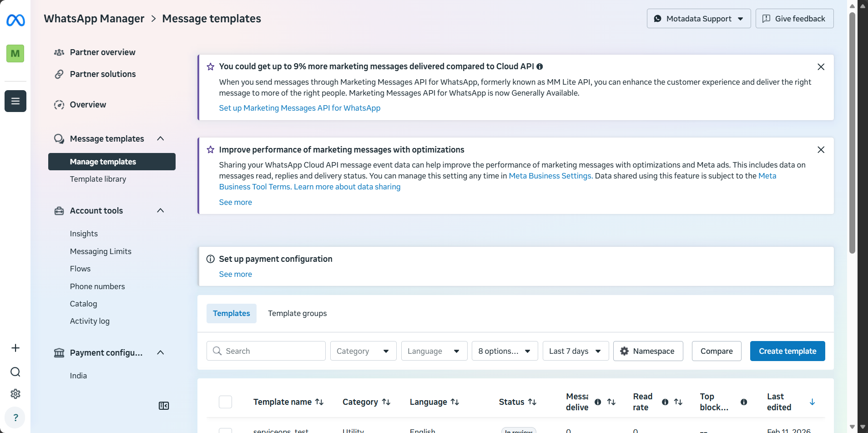The height and width of the screenshot is (433, 868).
Task: Open Set up Marketing Messages API link
Action: (300, 108)
